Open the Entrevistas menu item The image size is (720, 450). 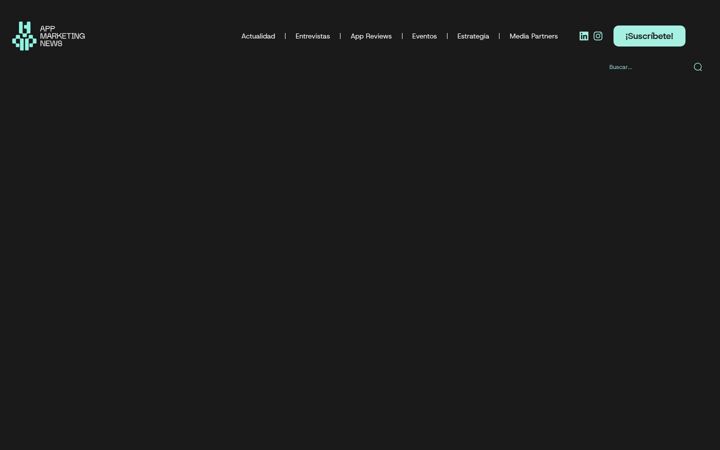[313, 36]
